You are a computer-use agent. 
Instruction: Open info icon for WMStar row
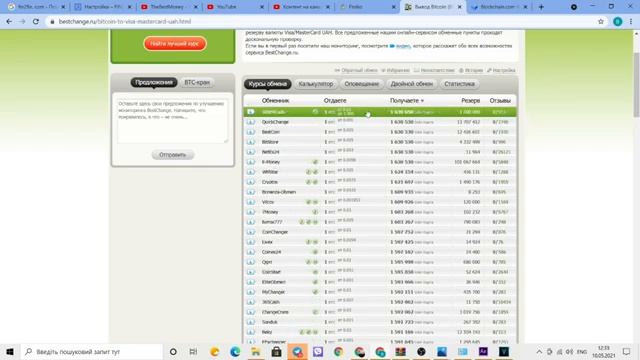click(251, 172)
